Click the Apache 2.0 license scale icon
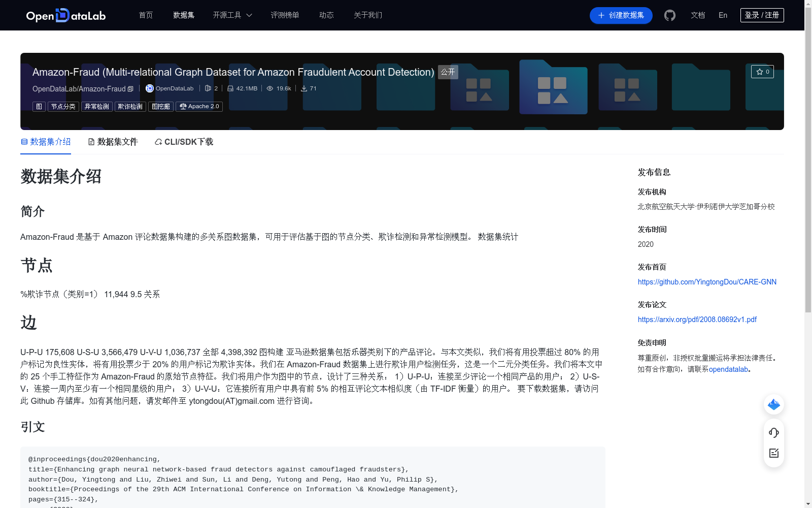Image resolution: width=812 pixels, height=508 pixels. click(183, 107)
